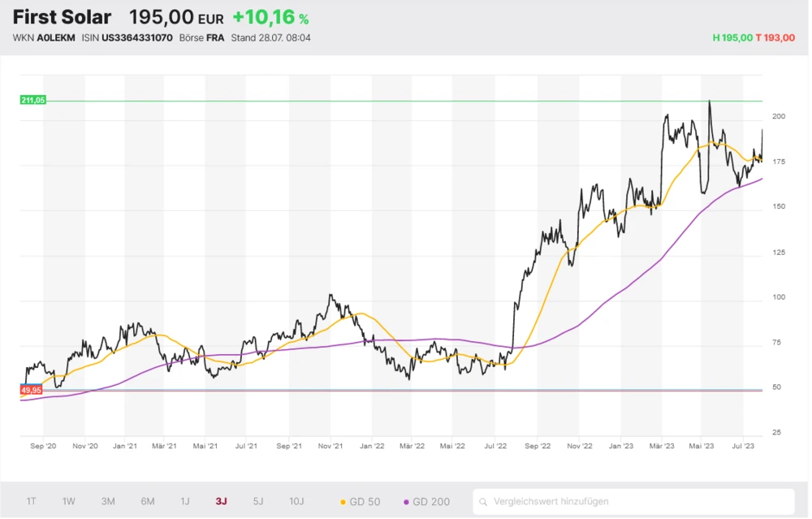The width and height of the screenshot is (812, 519).
Task: Select the 1T time range
Action: click(x=31, y=502)
